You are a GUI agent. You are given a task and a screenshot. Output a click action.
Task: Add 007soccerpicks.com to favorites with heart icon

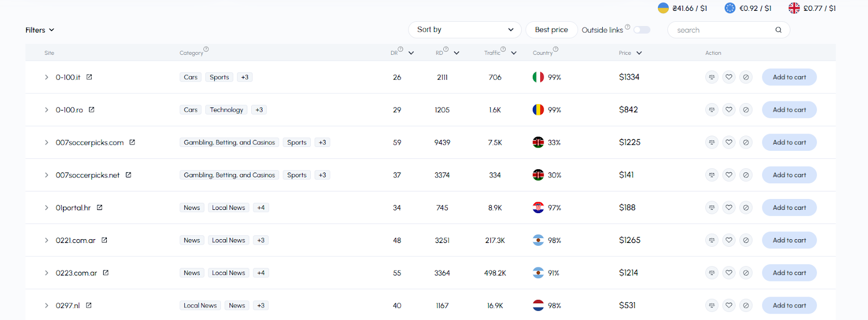click(729, 142)
